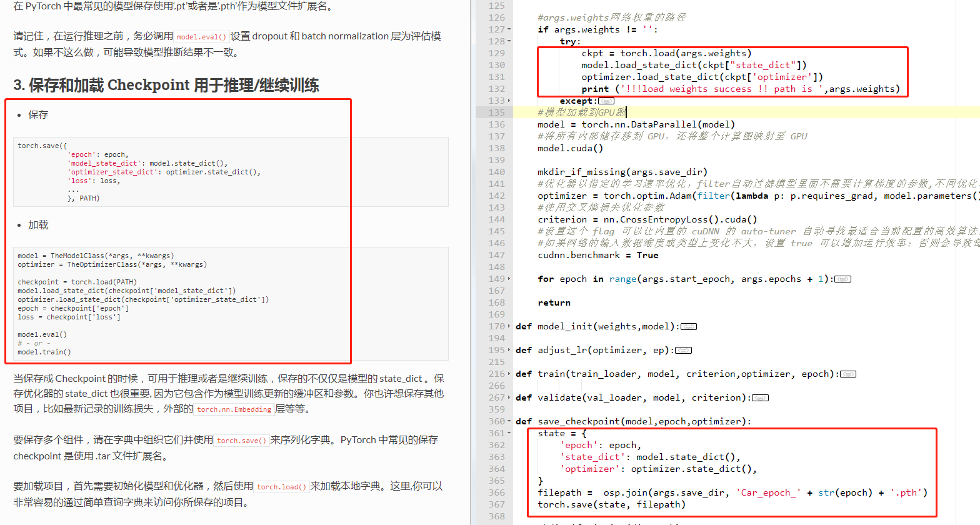Screen dimensions: 980x525
Task: Click the highlighted comment '#模型加载到GPU上' line
Action: point(581,112)
